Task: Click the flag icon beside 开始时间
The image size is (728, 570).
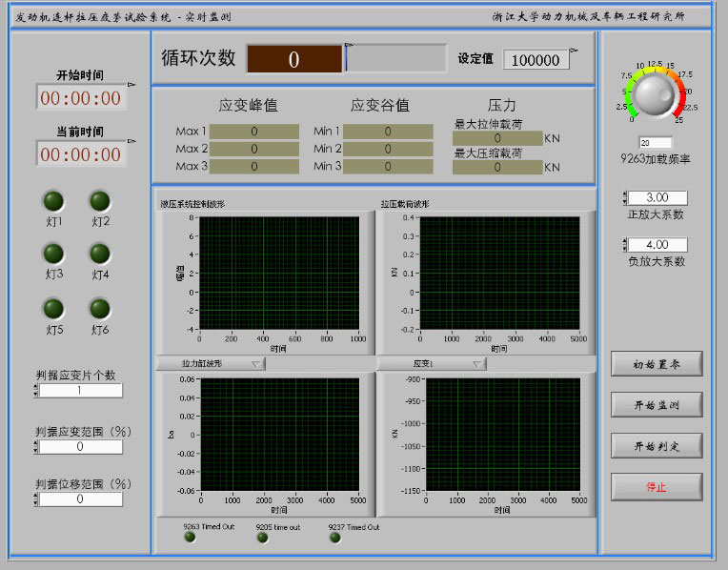Action: pos(131,85)
